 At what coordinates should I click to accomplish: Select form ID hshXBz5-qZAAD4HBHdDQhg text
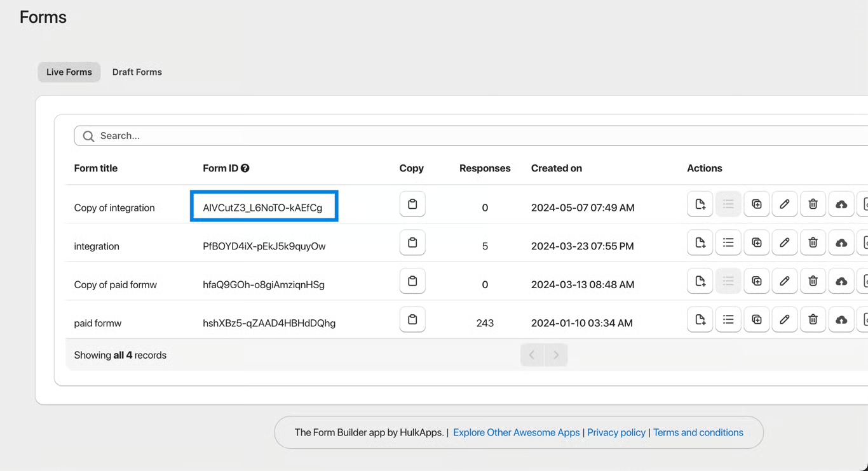[x=269, y=323]
